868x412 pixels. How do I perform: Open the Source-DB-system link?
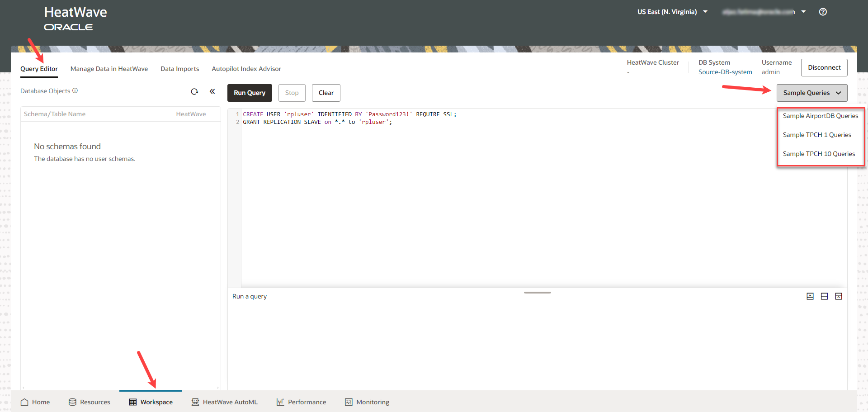(x=725, y=72)
